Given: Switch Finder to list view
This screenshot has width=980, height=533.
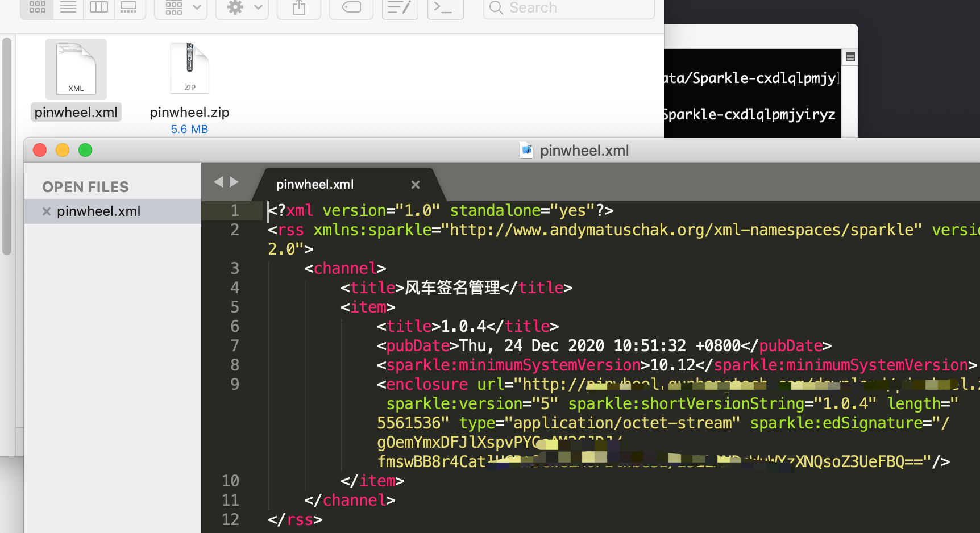Looking at the screenshot, I should click(x=68, y=7).
